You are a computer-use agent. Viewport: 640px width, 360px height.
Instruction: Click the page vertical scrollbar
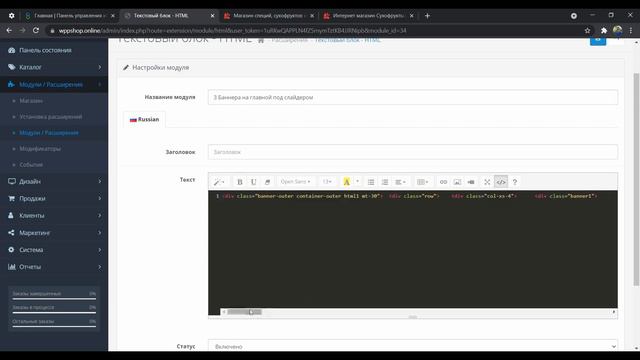coord(636,180)
